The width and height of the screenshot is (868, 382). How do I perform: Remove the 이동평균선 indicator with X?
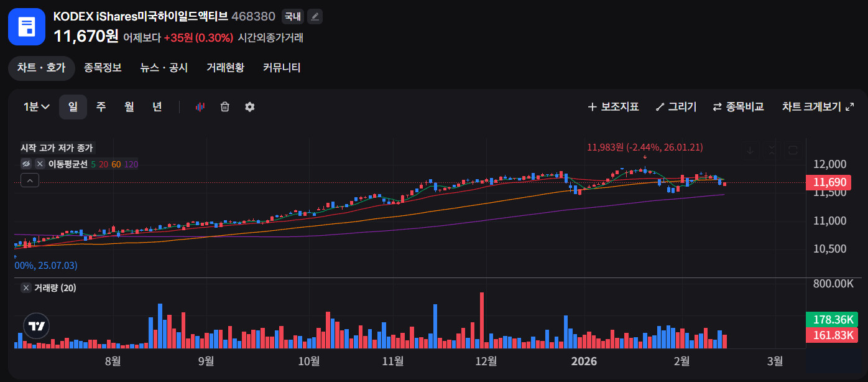click(40, 164)
